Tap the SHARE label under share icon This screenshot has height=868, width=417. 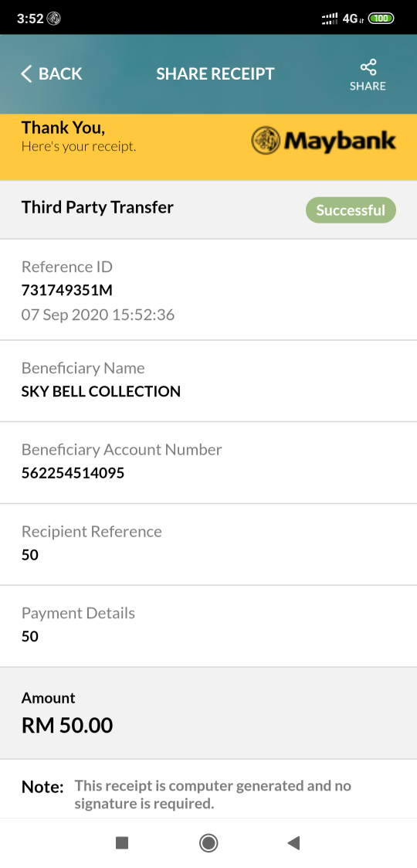(x=368, y=86)
